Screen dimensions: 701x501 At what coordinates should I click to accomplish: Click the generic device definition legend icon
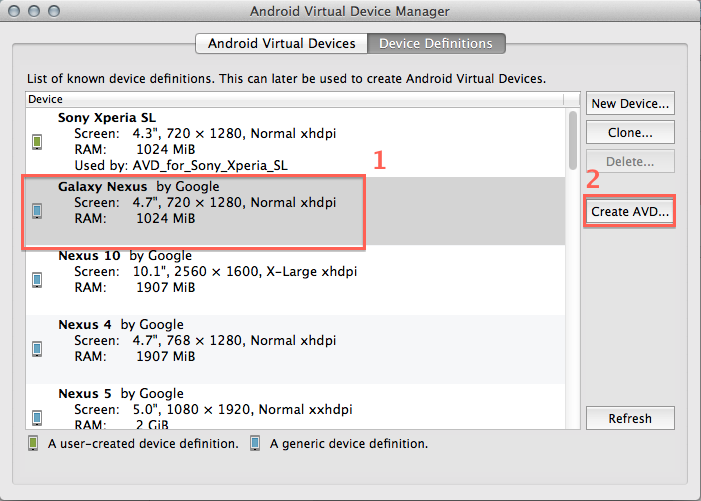255,443
